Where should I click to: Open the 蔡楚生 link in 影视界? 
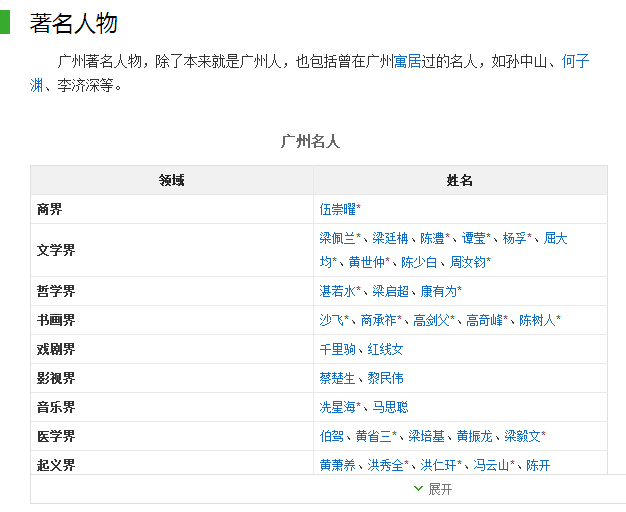tap(337, 378)
